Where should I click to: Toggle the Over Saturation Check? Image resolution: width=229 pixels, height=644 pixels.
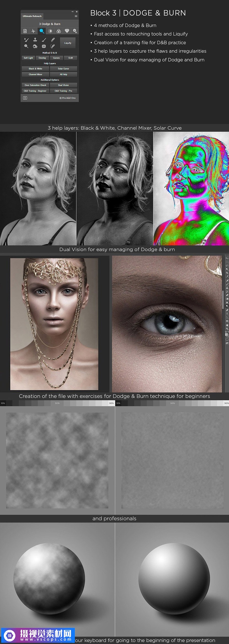tap(35, 85)
